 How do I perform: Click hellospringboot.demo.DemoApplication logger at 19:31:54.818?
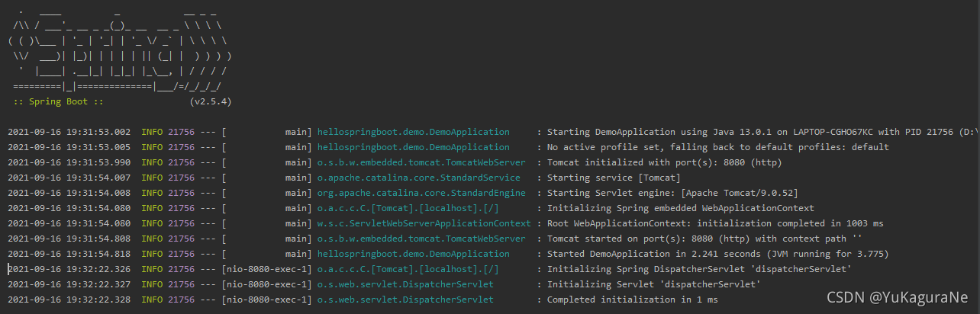413,254
